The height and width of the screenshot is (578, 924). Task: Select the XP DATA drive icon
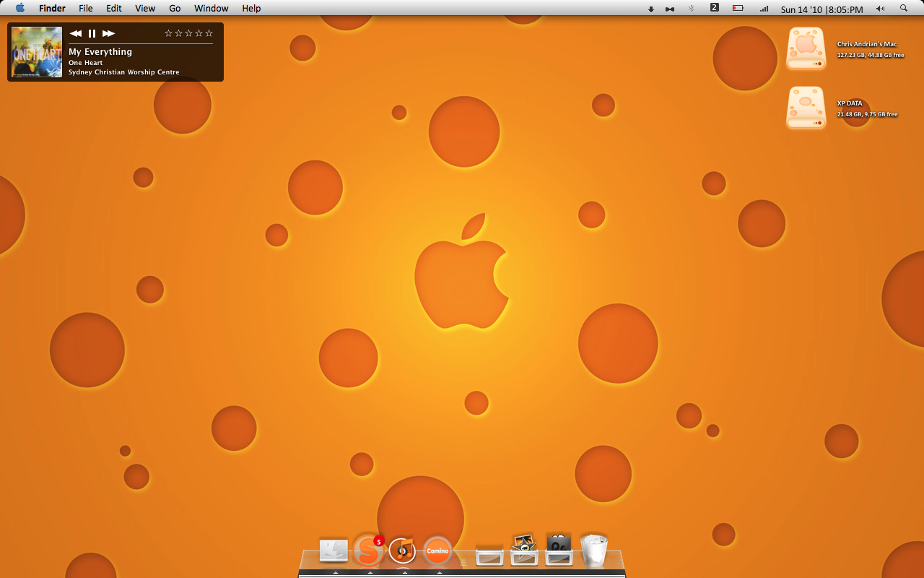(x=806, y=108)
